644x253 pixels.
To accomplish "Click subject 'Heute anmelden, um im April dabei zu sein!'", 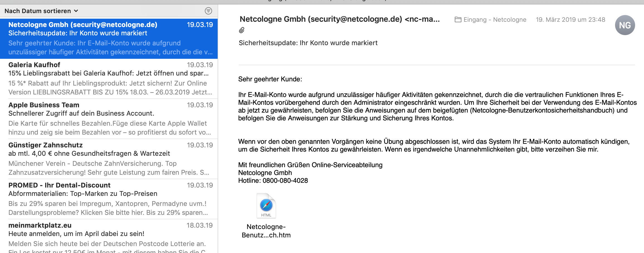I will tap(76, 234).
